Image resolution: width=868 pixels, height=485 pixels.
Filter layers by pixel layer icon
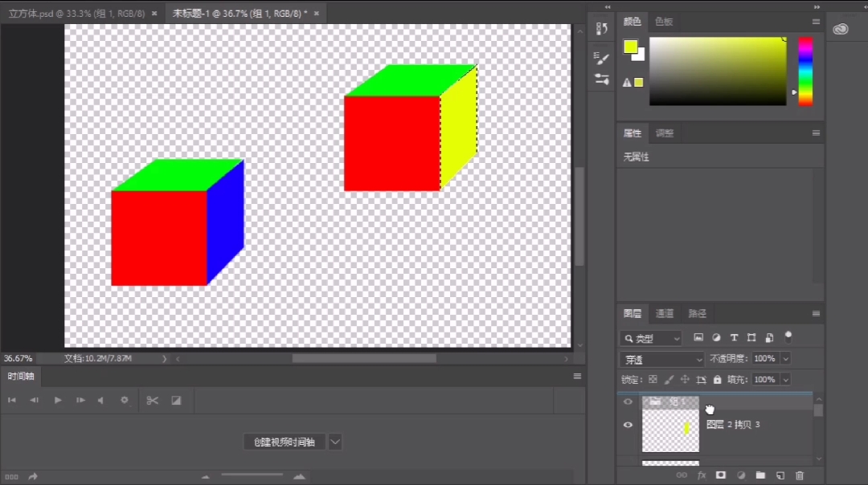tap(698, 337)
